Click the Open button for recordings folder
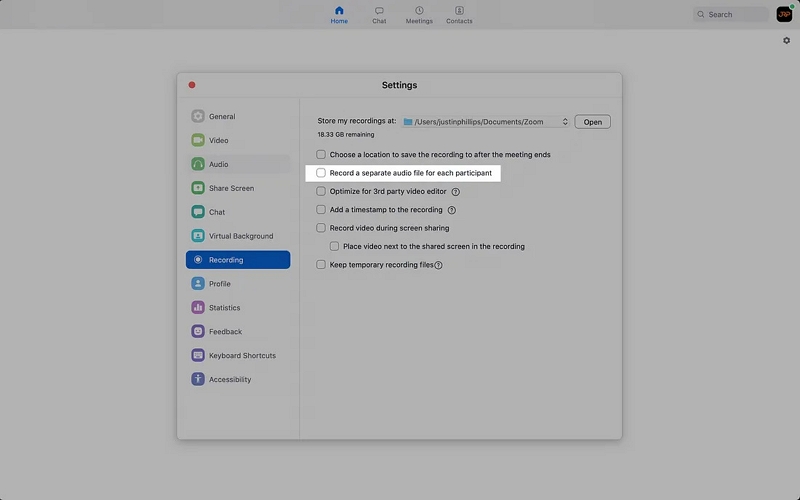The image size is (800, 500). tap(592, 122)
